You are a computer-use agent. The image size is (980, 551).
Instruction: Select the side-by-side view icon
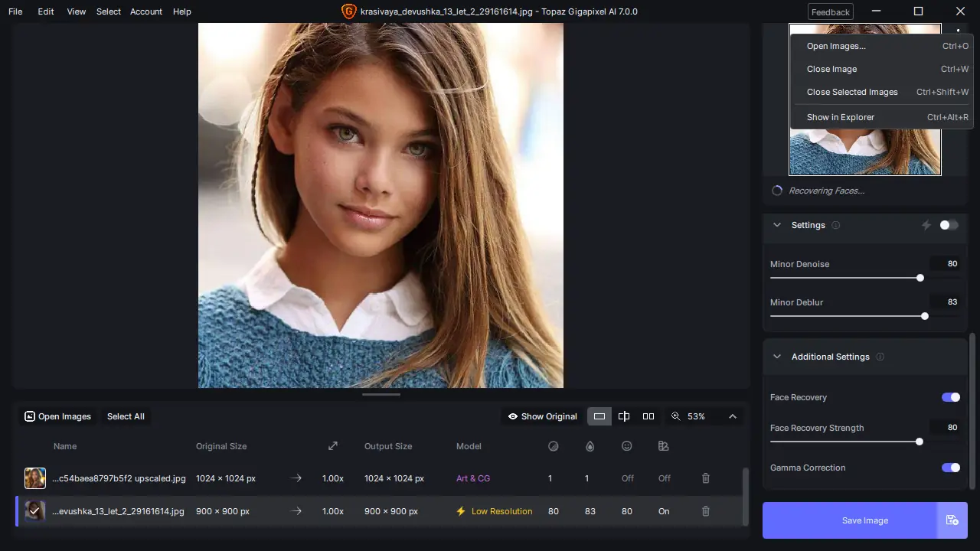point(648,416)
